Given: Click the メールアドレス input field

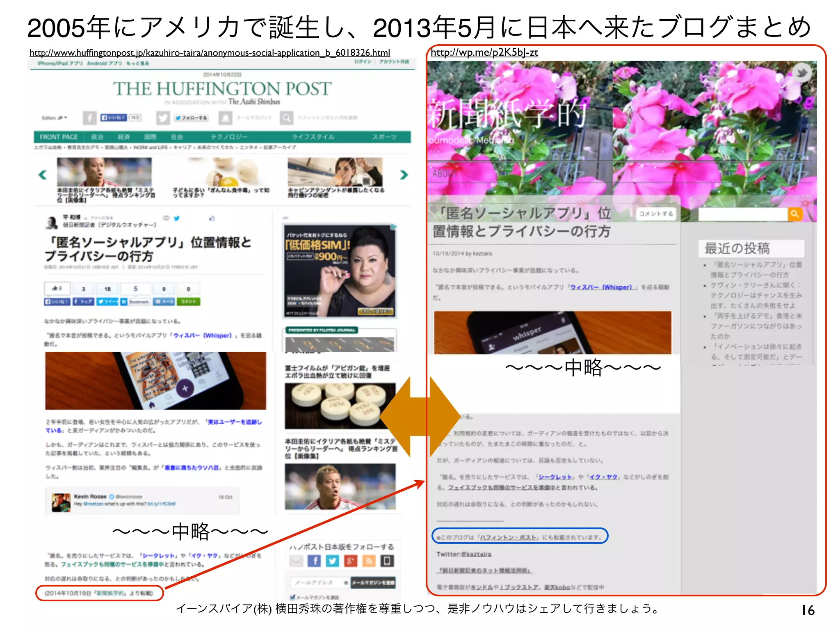Looking at the screenshot, I should (319, 582).
